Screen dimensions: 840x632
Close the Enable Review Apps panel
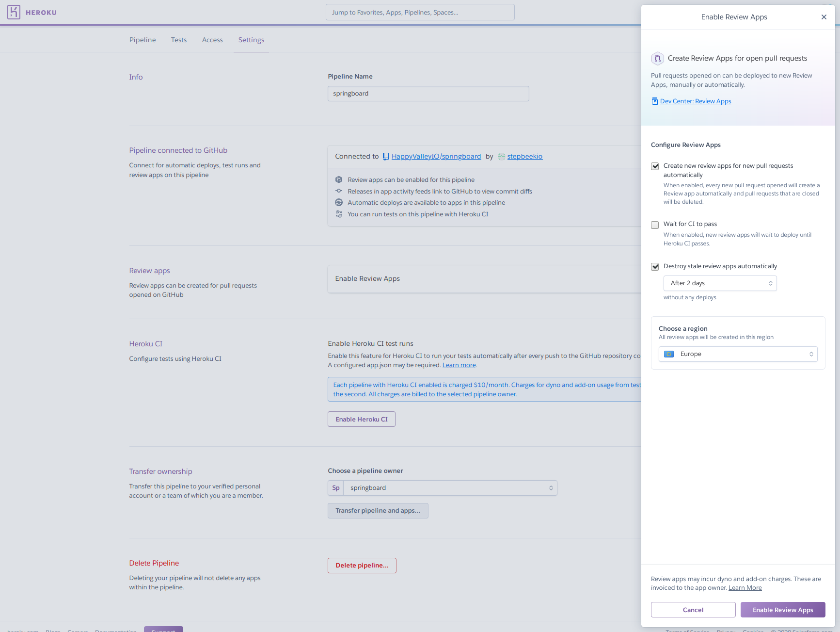tap(824, 17)
